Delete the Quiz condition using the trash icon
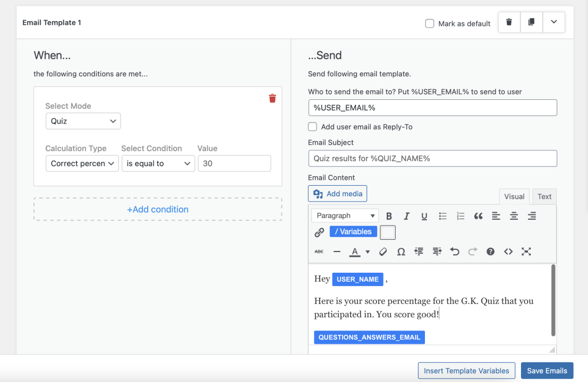Image resolution: width=588 pixels, height=382 pixels. (272, 98)
